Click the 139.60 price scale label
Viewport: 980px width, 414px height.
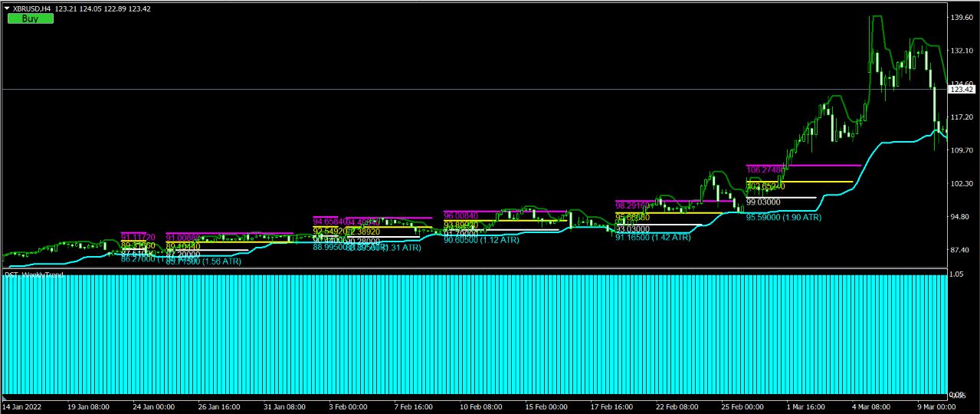961,17
